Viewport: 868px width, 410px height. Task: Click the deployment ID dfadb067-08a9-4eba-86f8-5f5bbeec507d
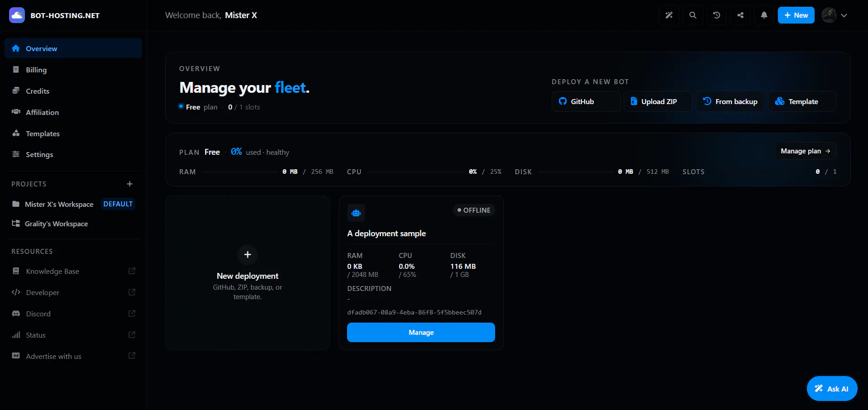[414, 312]
